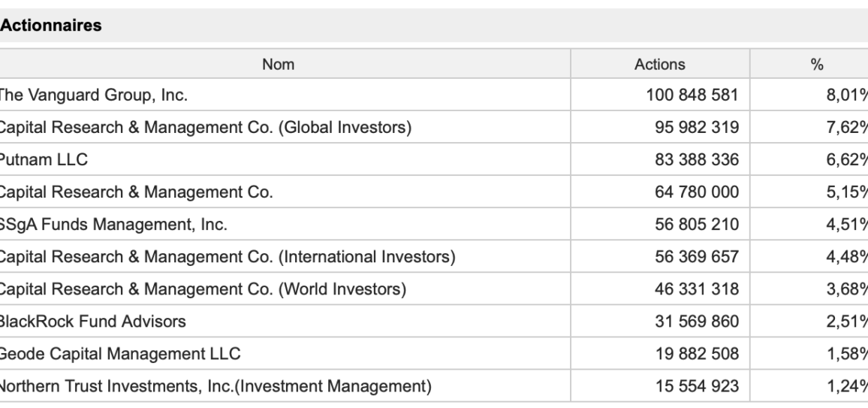Click the Actions column header
This screenshot has height=408, width=868.
click(x=659, y=64)
